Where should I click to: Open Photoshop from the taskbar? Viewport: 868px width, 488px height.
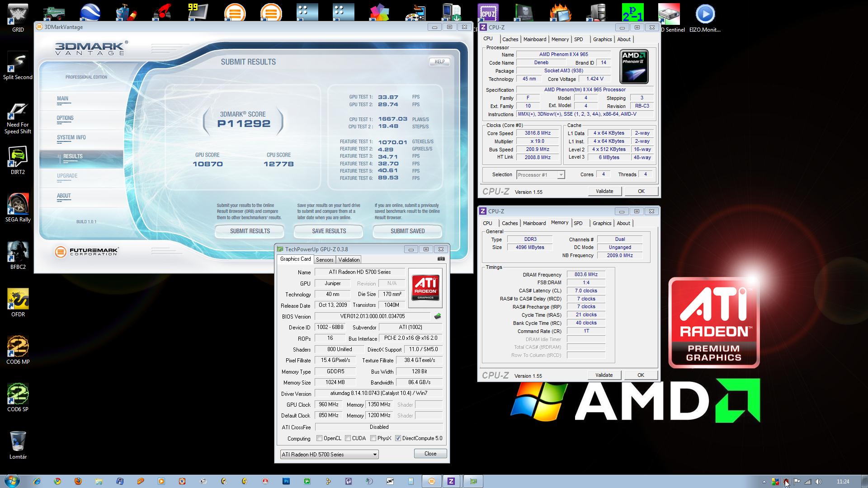286,481
